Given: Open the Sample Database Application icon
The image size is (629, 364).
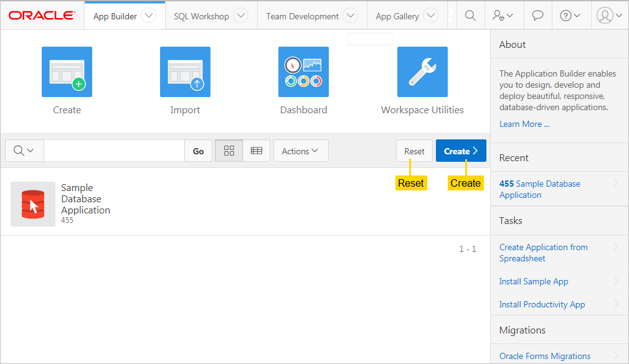Looking at the screenshot, I should tap(33, 204).
